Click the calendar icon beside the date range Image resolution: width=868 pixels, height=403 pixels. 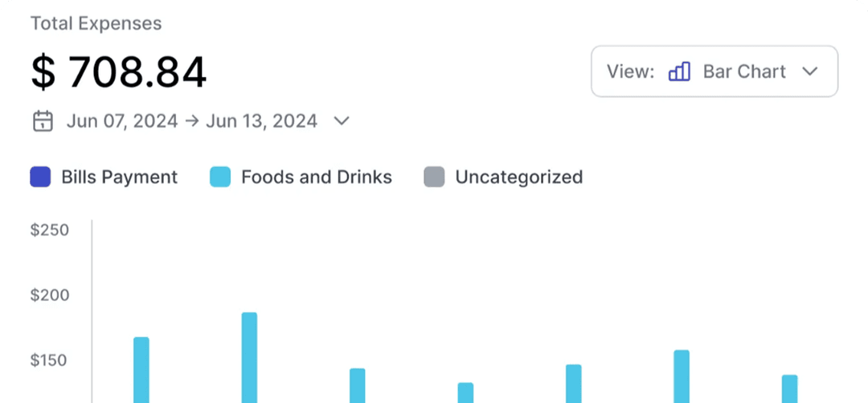[42, 121]
